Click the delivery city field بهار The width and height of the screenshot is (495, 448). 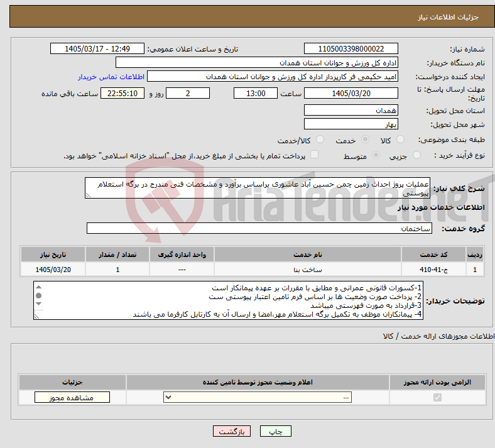pyautogui.click(x=351, y=124)
